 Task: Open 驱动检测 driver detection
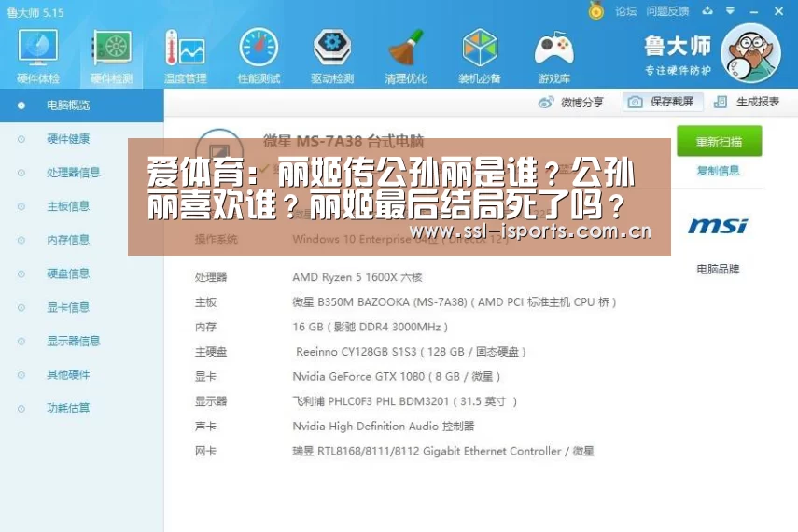[332, 56]
